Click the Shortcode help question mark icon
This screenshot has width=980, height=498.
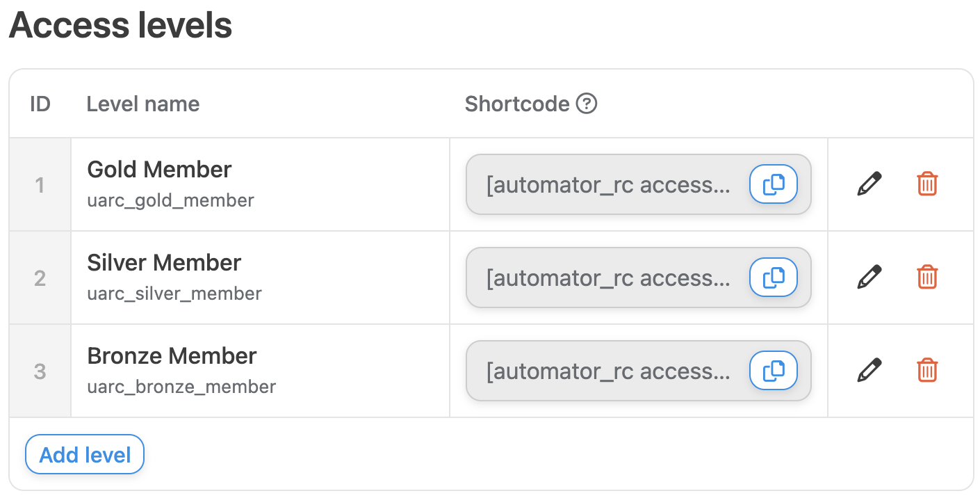(x=587, y=104)
